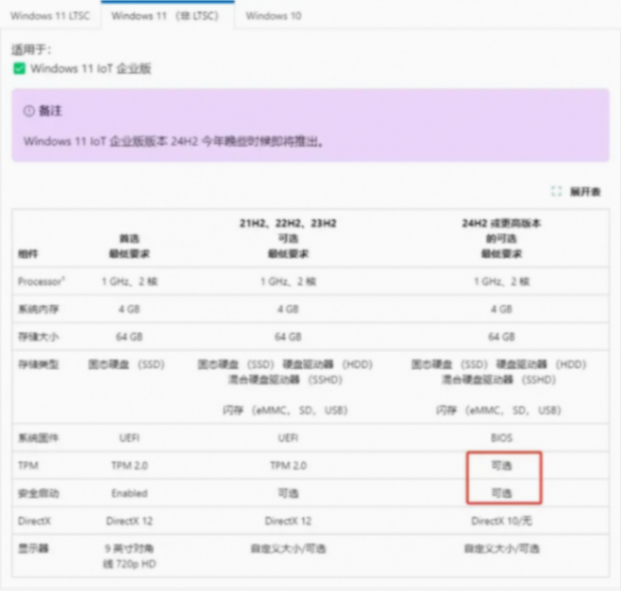Click the purple note text about 24H2
The height and width of the screenshot is (591, 621).
click(172, 142)
